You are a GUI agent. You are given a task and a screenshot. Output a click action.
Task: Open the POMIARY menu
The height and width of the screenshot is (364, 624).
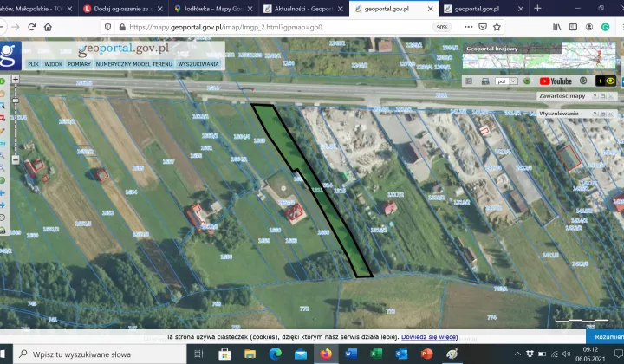(x=79, y=64)
